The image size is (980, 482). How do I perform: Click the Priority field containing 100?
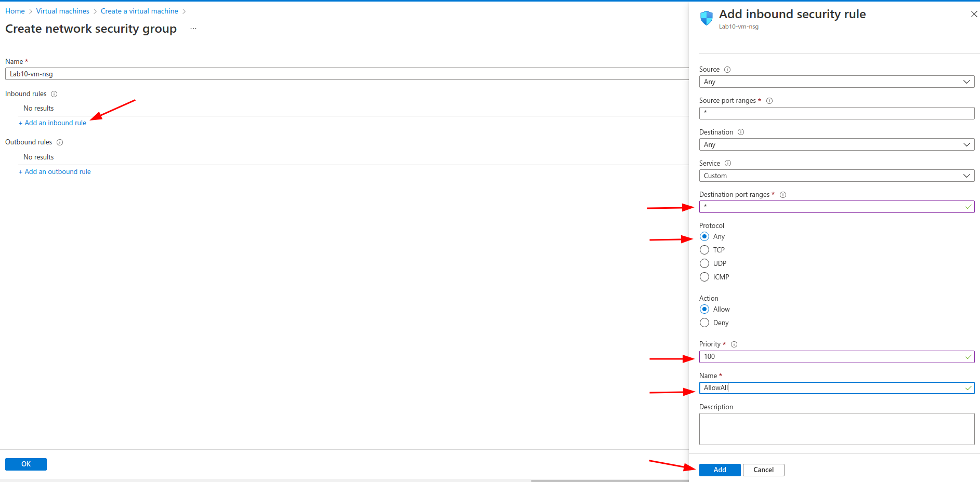tap(837, 356)
